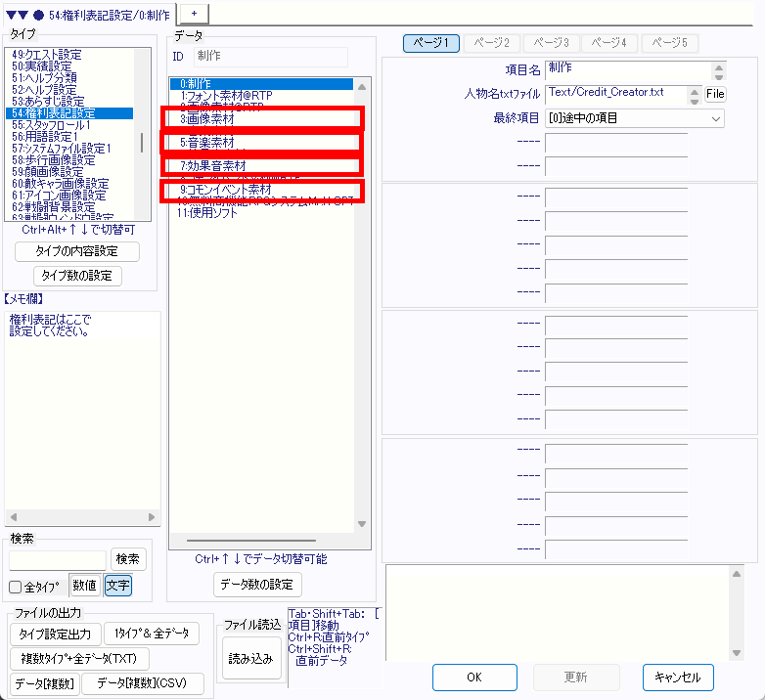Image resolution: width=765 pixels, height=700 pixels.
Task: Click the memo panel's right scroll arrow
Action: 152,517
